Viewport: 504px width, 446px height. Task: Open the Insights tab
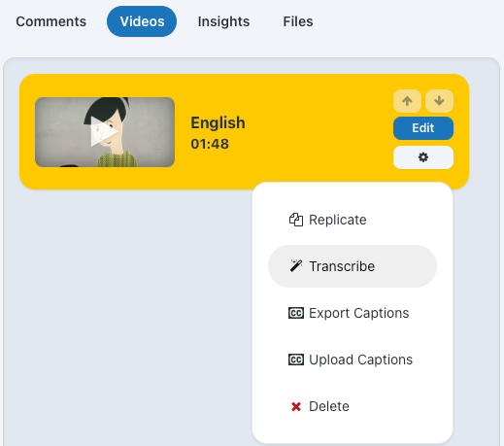(223, 21)
